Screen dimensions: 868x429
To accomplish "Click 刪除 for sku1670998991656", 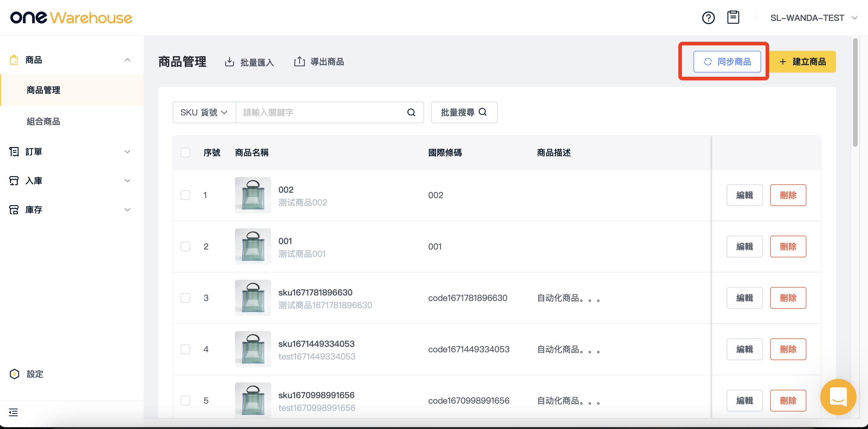I will 788,401.
